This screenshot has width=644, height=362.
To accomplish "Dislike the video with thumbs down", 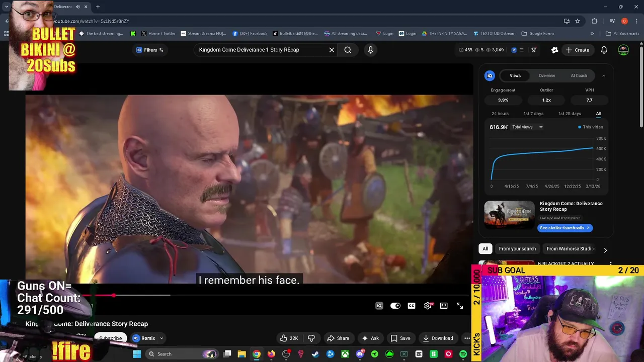I will (311, 338).
